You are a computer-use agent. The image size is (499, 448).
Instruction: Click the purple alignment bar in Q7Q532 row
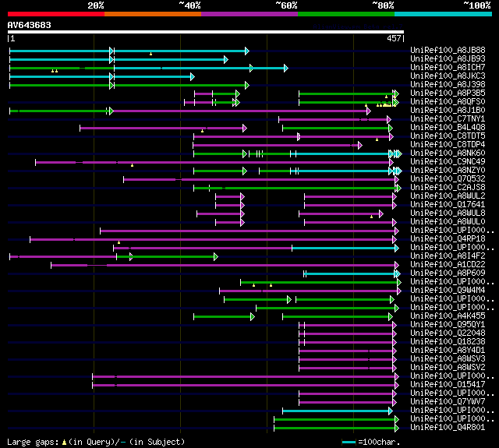click(260, 180)
